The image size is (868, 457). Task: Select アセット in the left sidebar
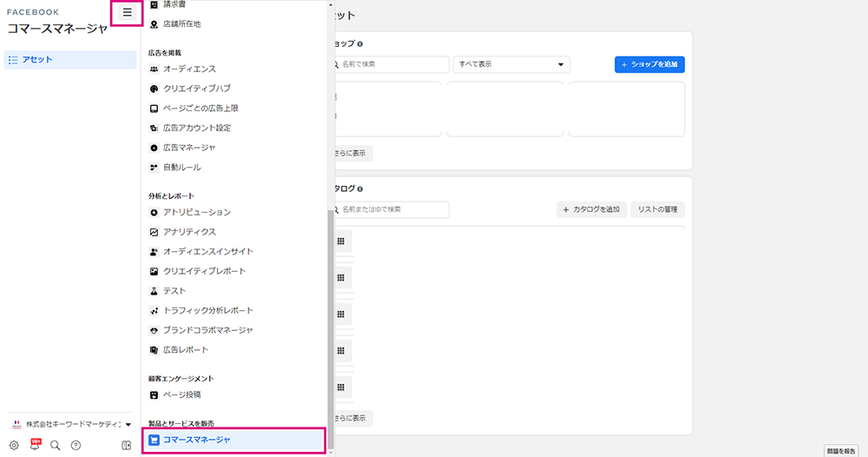coord(70,60)
